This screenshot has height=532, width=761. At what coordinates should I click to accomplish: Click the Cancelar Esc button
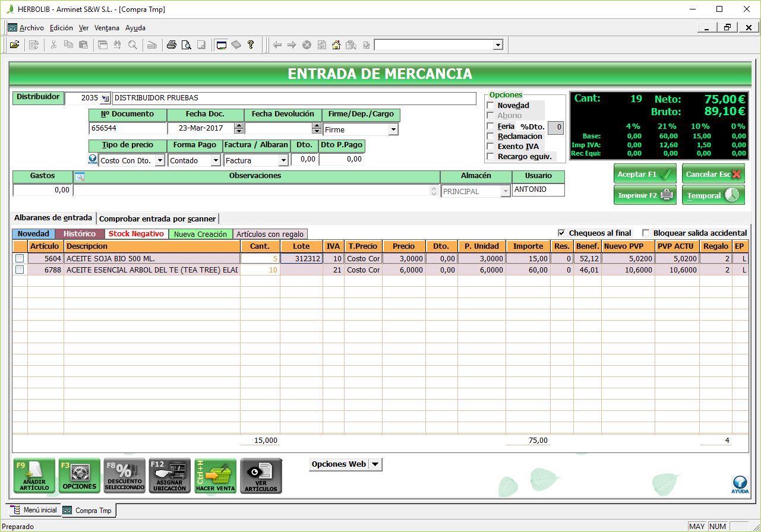[713, 175]
